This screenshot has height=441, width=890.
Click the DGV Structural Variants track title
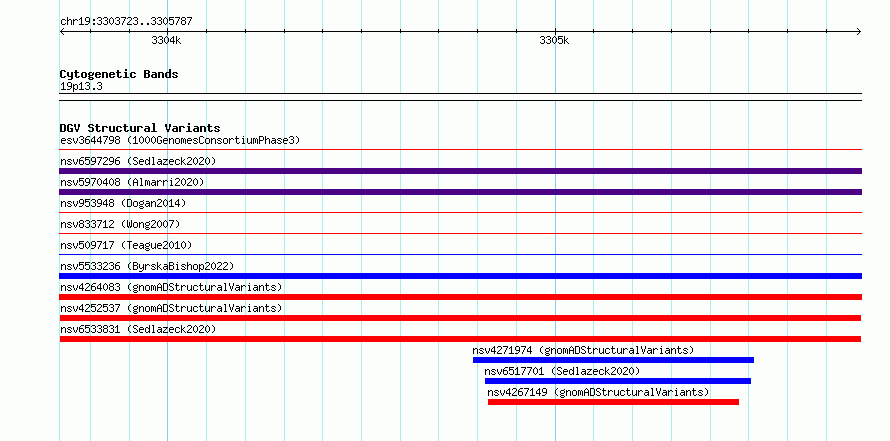point(140,128)
